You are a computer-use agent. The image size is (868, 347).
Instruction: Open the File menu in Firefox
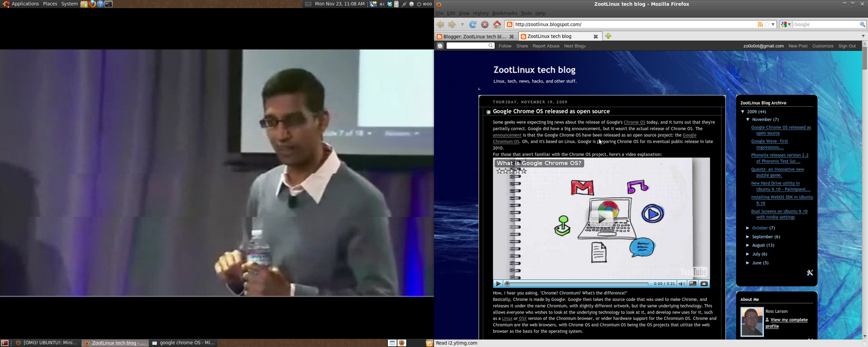click(439, 13)
